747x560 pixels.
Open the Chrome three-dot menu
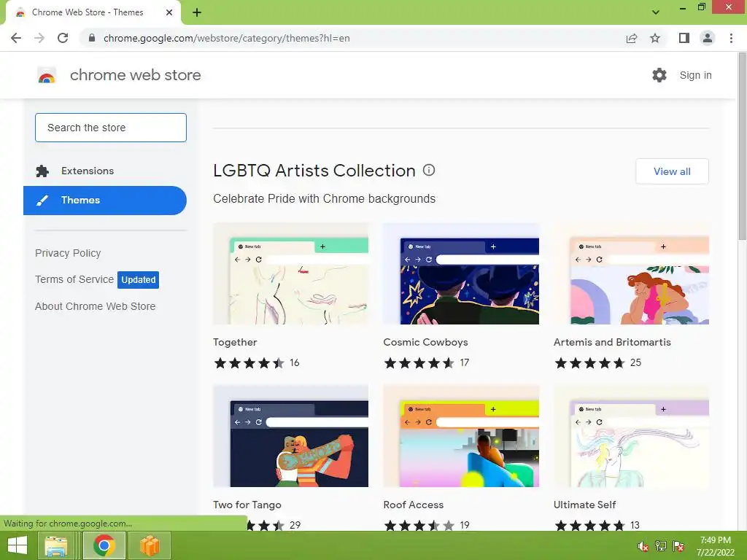[731, 38]
